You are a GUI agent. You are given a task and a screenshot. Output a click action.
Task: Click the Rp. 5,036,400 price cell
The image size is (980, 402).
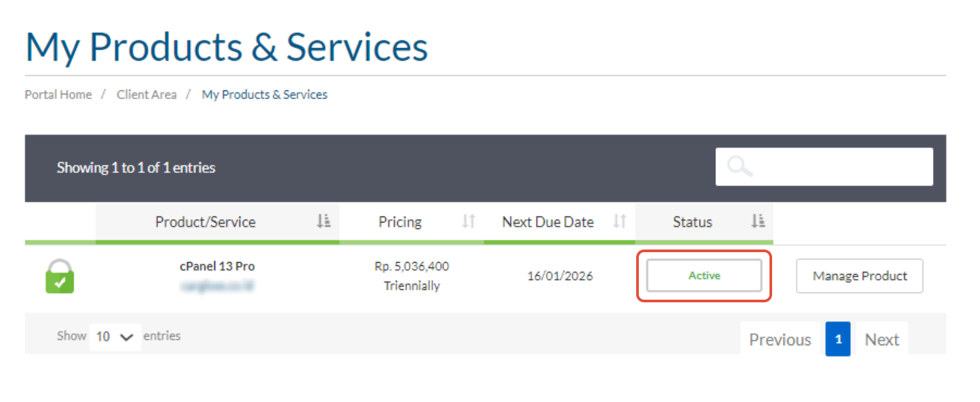pyautogui.click(x=412, y=267)
